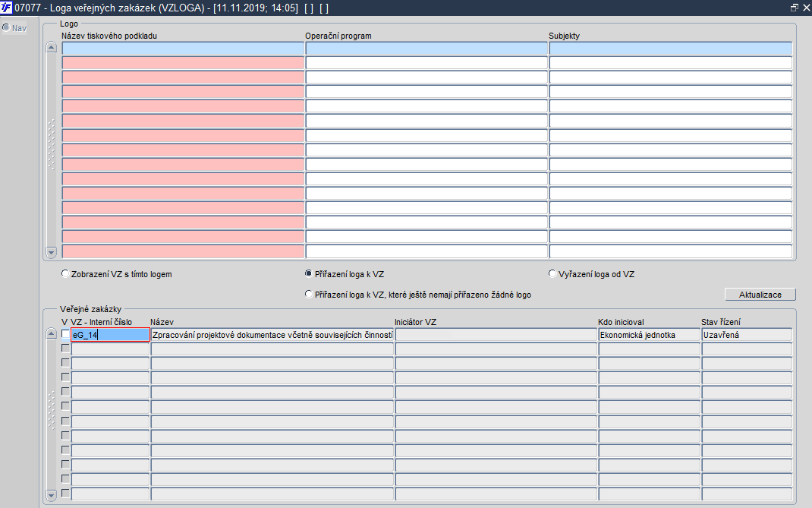
Task: Click the application icon in the title bar
Action: [6, 8]
